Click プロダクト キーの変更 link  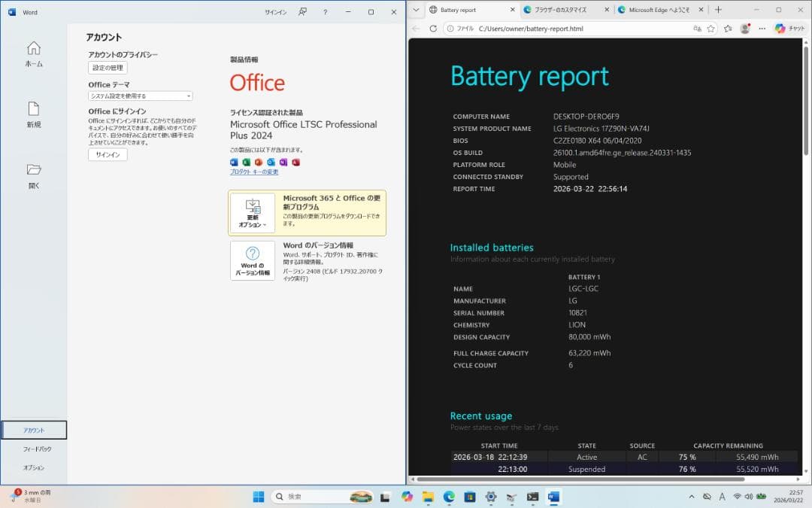(x=254, y=172)
